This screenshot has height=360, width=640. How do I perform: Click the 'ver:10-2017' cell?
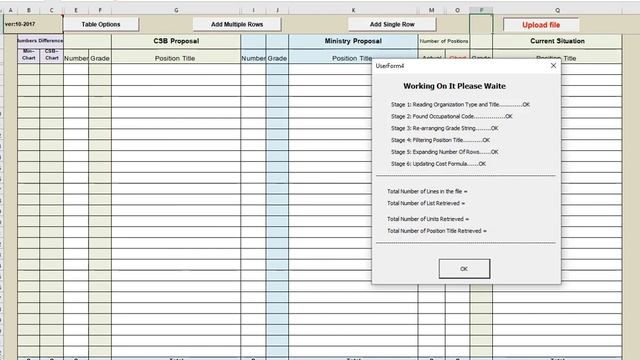coord(33,24)
